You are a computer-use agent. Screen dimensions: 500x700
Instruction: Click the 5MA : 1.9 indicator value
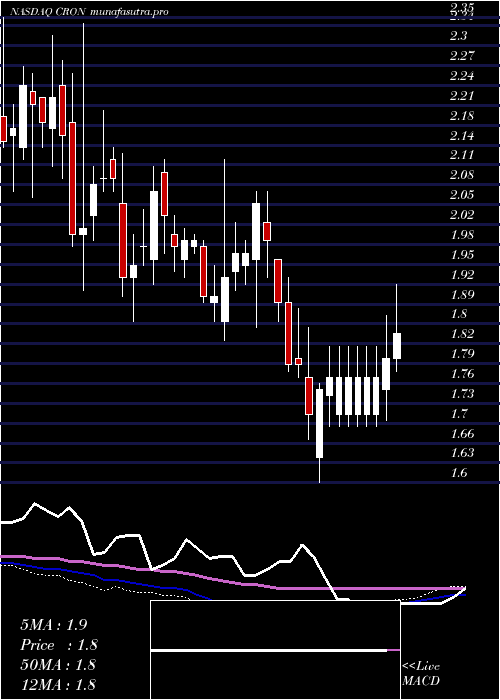pos(54,625)
